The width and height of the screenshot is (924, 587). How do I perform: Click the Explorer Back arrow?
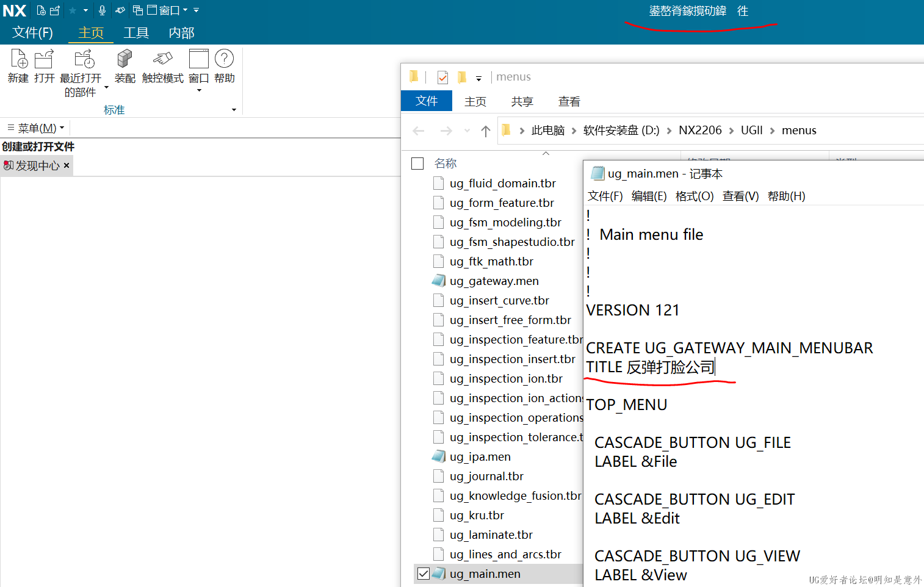[x=419, y=131]
